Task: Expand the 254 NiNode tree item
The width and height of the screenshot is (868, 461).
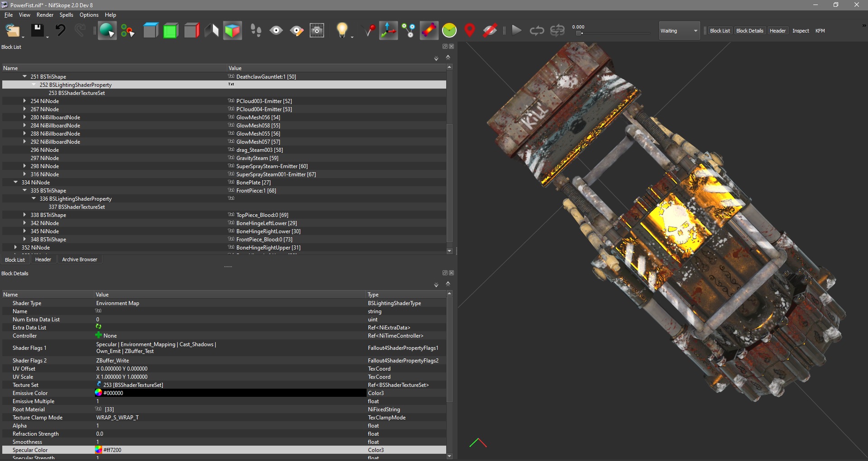Action: click(x=24, y=101)
